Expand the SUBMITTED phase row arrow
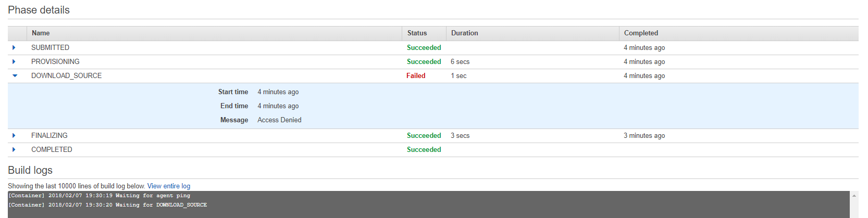The width and height of the screenshot is (868, 218). [x=14, y=47]
